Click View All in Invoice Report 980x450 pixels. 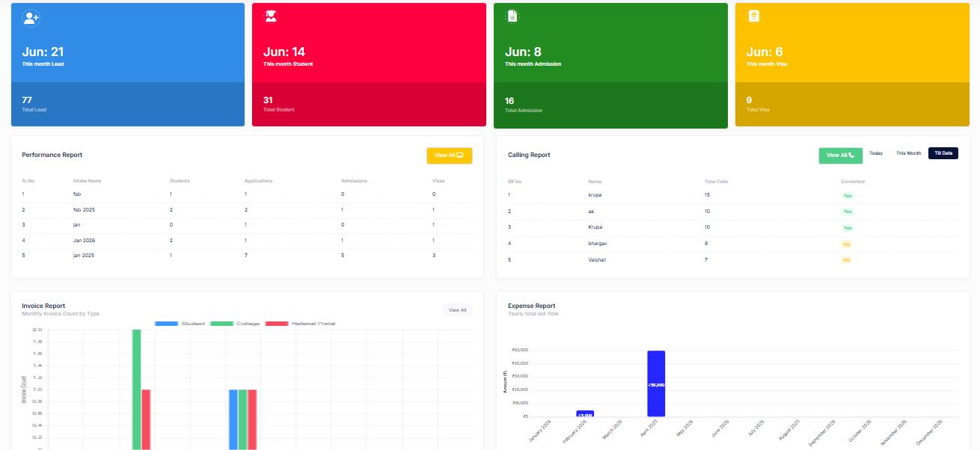[x=457, y=309]
